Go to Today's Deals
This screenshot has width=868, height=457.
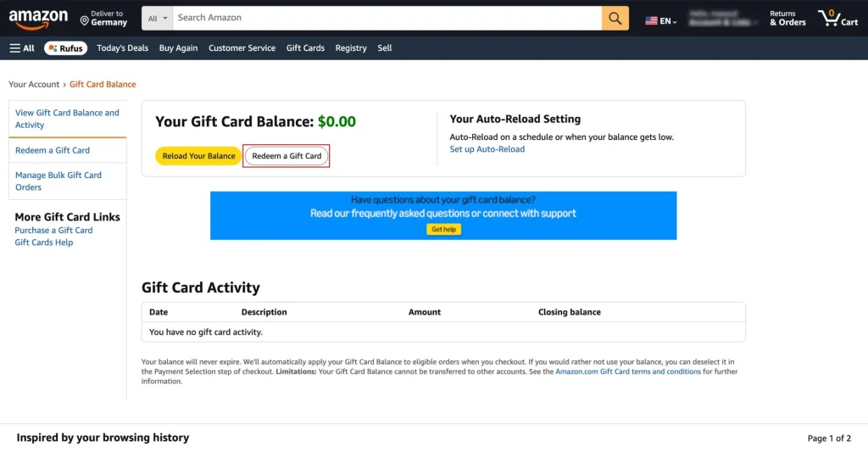click(122, 48)
